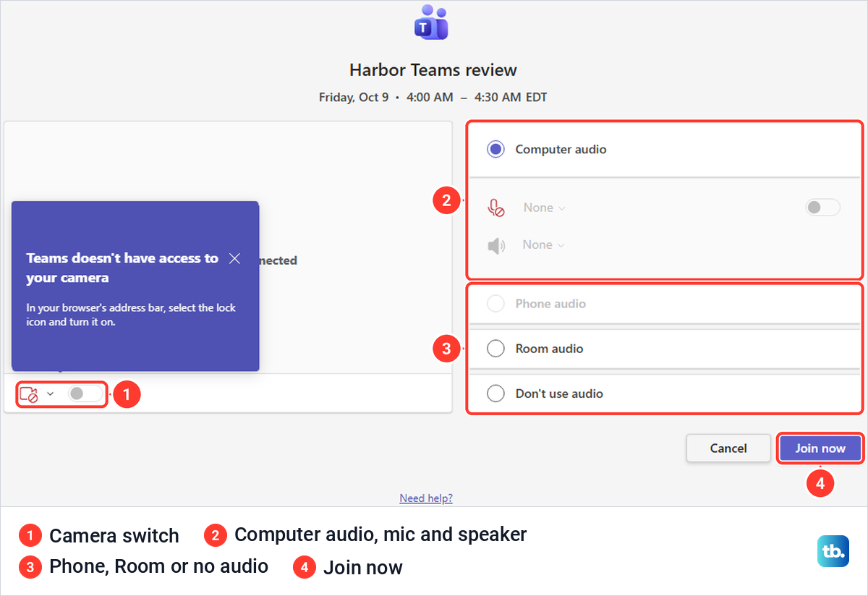Image resolution: width=868 pixels, height=596 pixels.
Task: Click the camera access tooltip heading
Action: point(122,268)
